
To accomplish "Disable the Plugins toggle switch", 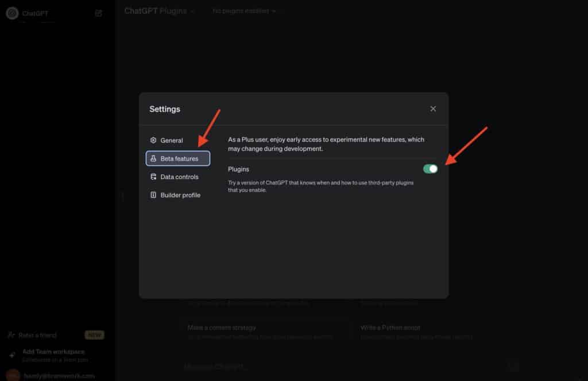I will coord(430,169).
